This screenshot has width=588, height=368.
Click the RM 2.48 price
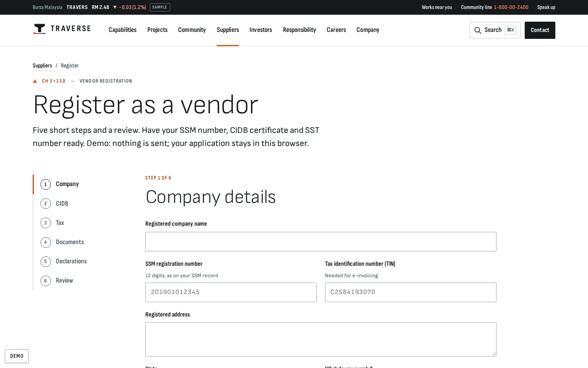coord(100,7)
